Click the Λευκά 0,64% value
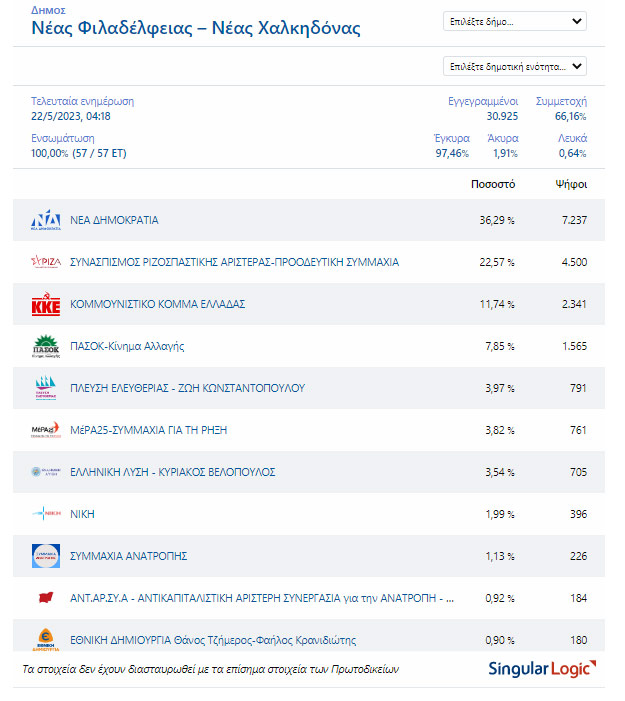625x701 pixels. coord(572,153)
